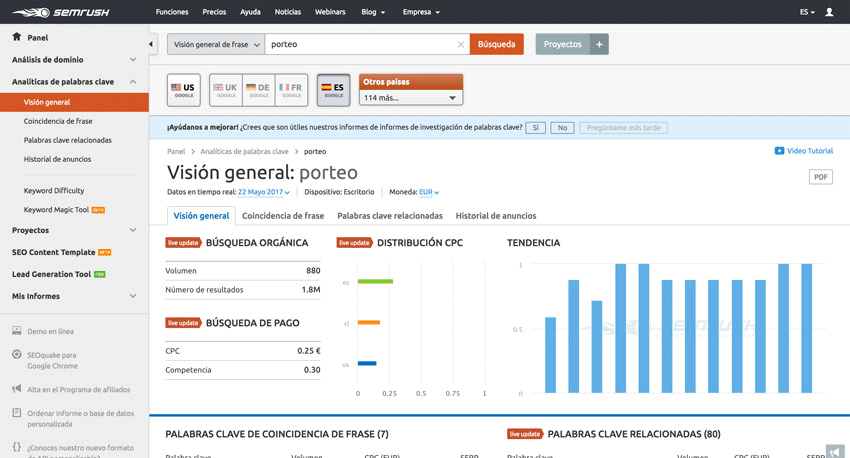Open the Blog dropdown menu

tap(373, 12)
